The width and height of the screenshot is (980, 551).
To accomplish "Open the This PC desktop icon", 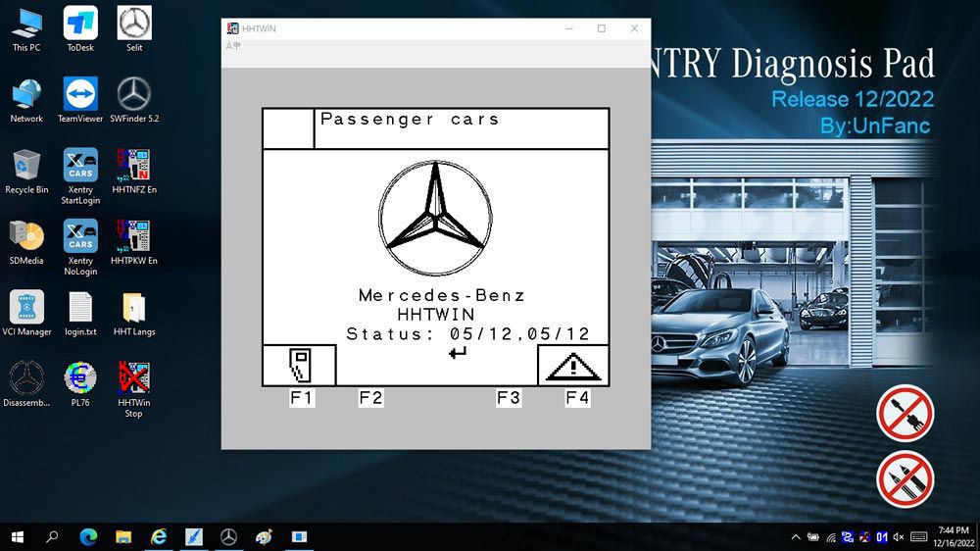I will [x=26, y=28].
